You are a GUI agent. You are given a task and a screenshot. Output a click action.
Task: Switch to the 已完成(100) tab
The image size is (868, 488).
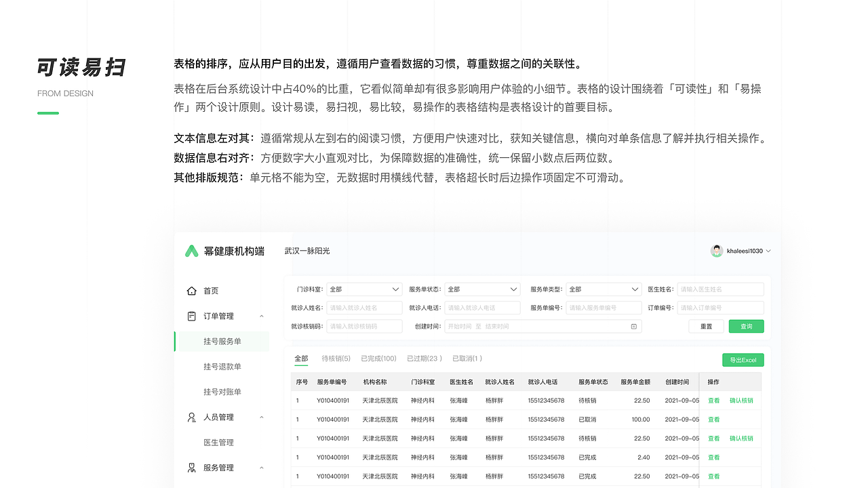(x=378, y=359)
